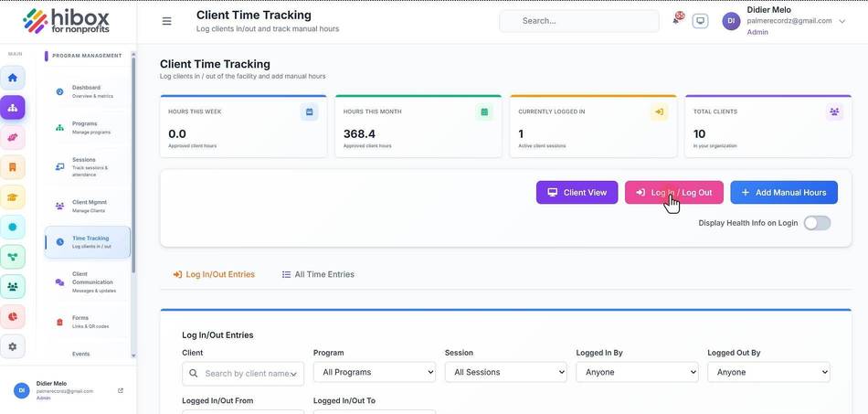Open the settings gear rail icon
868x414 pixels.
13,346
